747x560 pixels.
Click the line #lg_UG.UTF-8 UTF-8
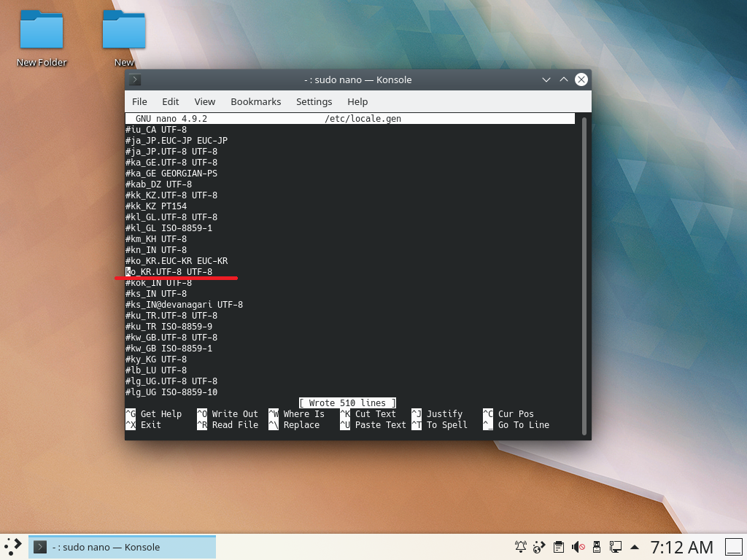pos(171,381)
